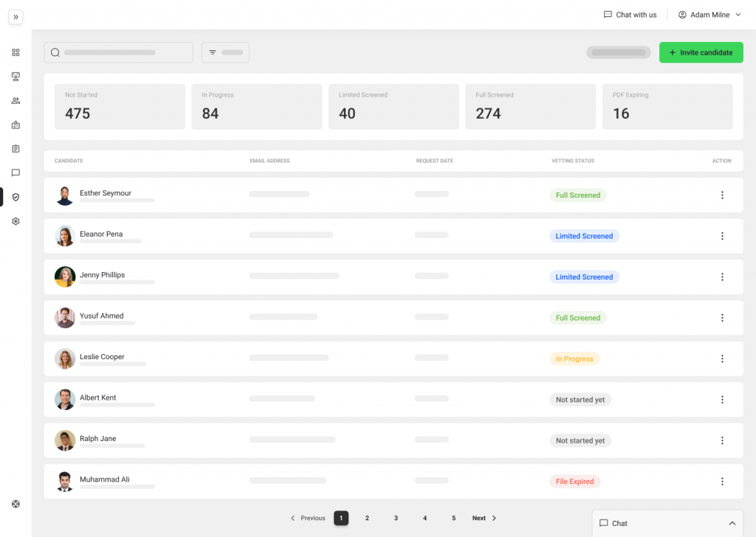Click the Invite candidate button
This screenshot has width=756, height=537.
click(701, 52)
